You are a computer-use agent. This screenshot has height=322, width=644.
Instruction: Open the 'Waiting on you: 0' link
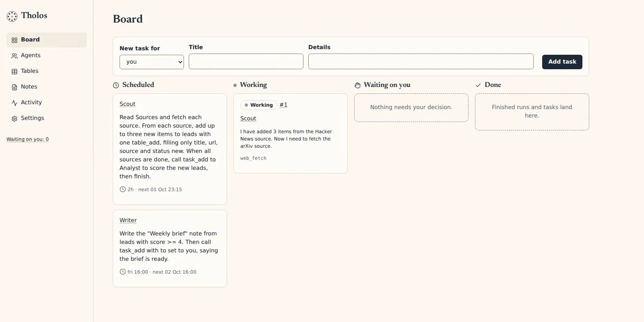(x=27, y=139)
